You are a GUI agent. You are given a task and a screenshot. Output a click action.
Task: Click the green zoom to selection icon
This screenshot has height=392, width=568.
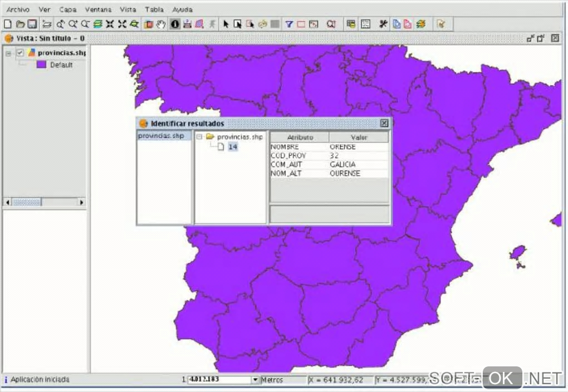coord(134,24)
